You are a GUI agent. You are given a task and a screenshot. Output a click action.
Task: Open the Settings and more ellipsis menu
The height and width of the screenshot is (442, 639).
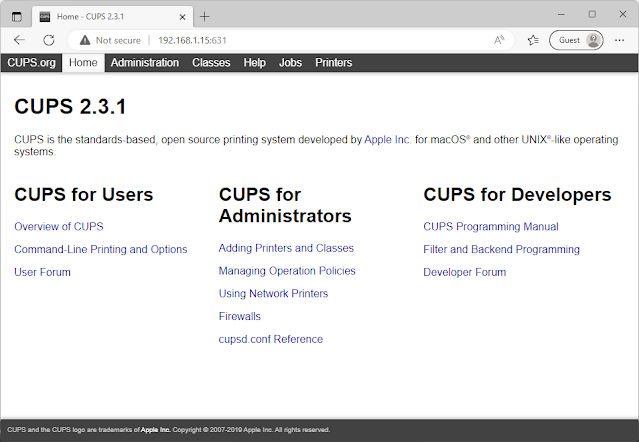[x=619, y=40]
